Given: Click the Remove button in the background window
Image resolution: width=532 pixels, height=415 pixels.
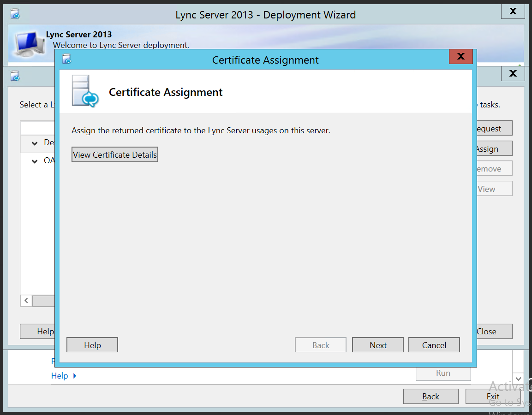Looking at the screenshot, I should [494, 168].
